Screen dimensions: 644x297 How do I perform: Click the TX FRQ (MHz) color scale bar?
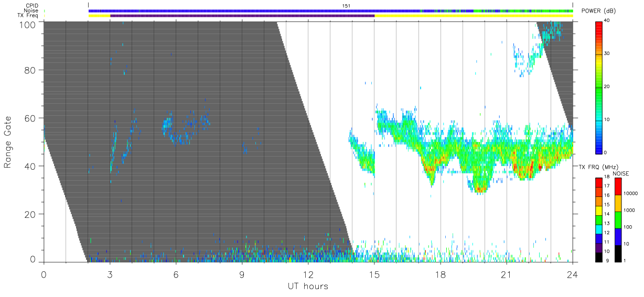[x=599, y=219]
